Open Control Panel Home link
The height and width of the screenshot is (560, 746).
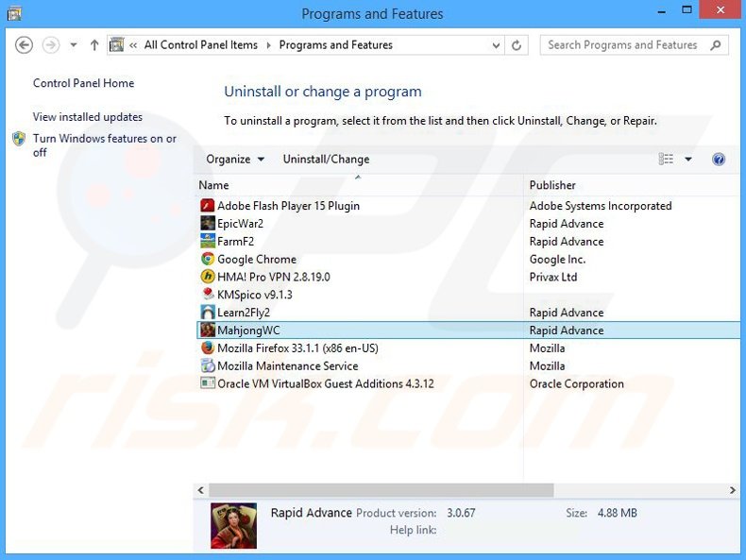[83, 83]
